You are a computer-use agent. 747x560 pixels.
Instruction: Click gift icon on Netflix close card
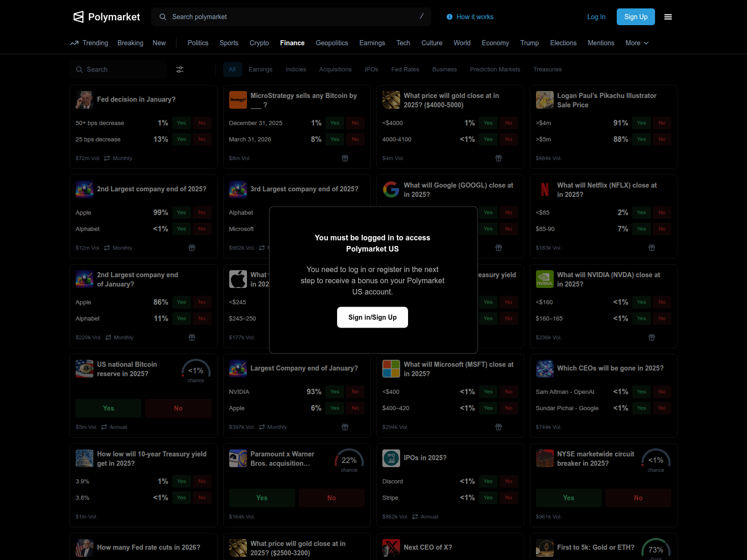pyautogui.click(x=652, y=248)
